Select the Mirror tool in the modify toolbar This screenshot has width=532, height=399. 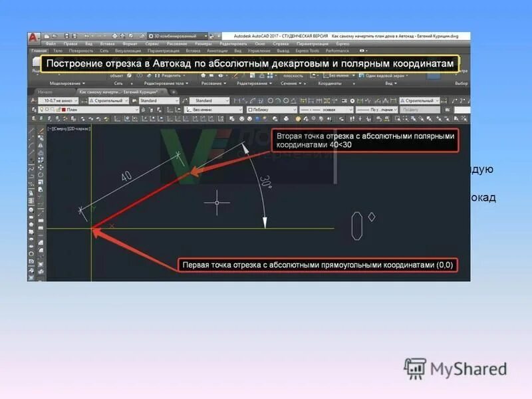coord(41,146)
